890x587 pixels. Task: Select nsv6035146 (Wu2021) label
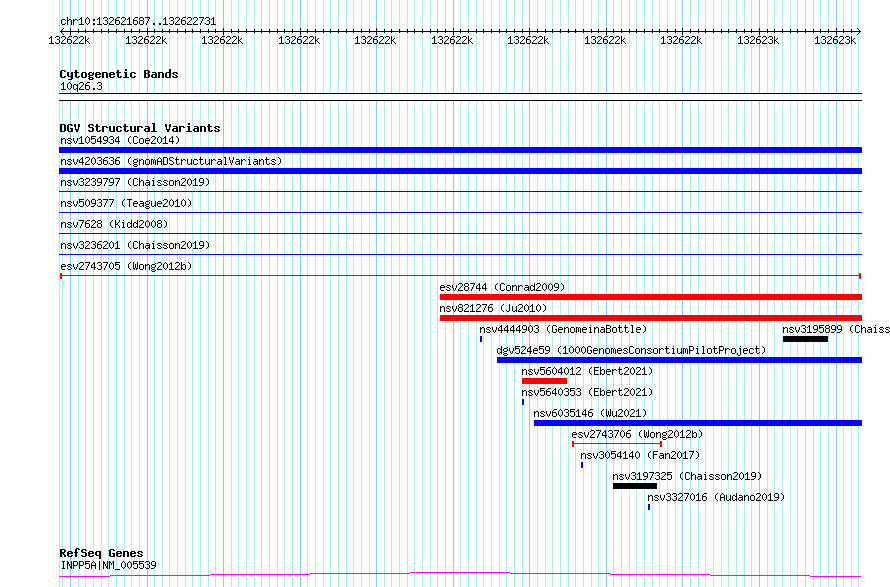pyautogui.click(x=590, y=413)
